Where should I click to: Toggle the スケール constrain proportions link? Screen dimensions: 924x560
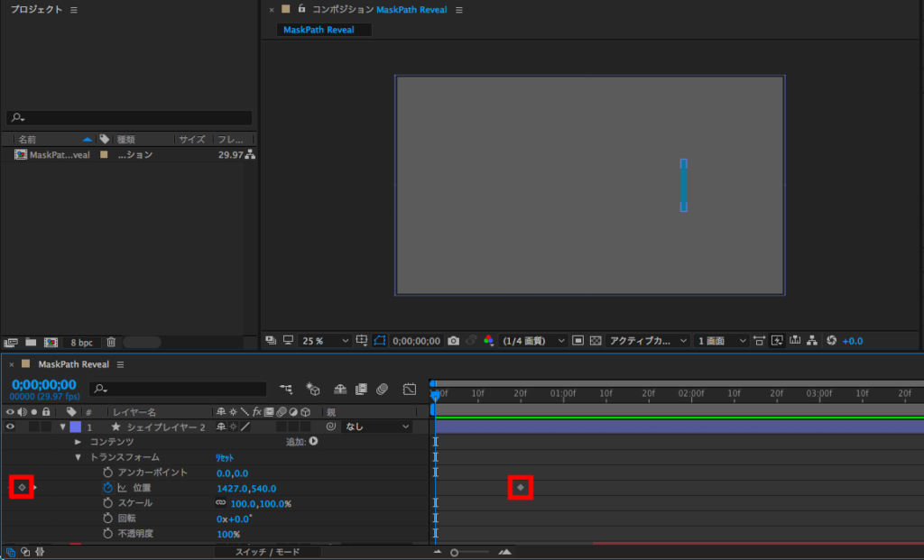tap(221, 503)
